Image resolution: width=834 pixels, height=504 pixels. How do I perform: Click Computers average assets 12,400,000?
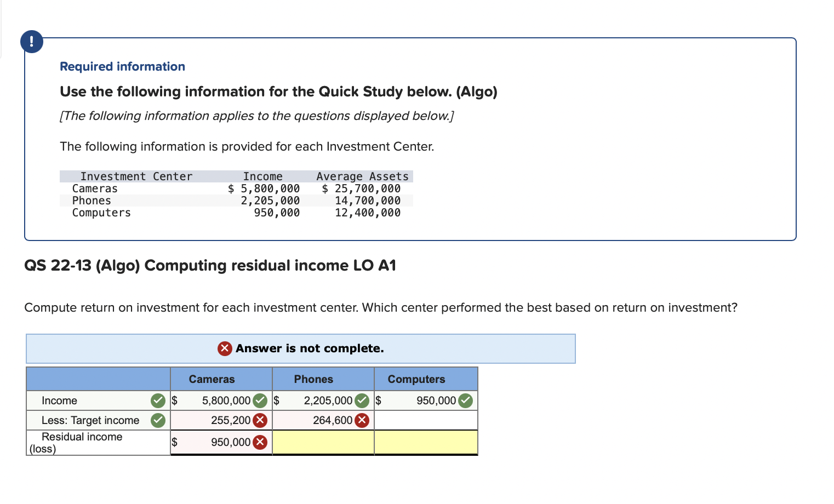[x=368, y=213]
